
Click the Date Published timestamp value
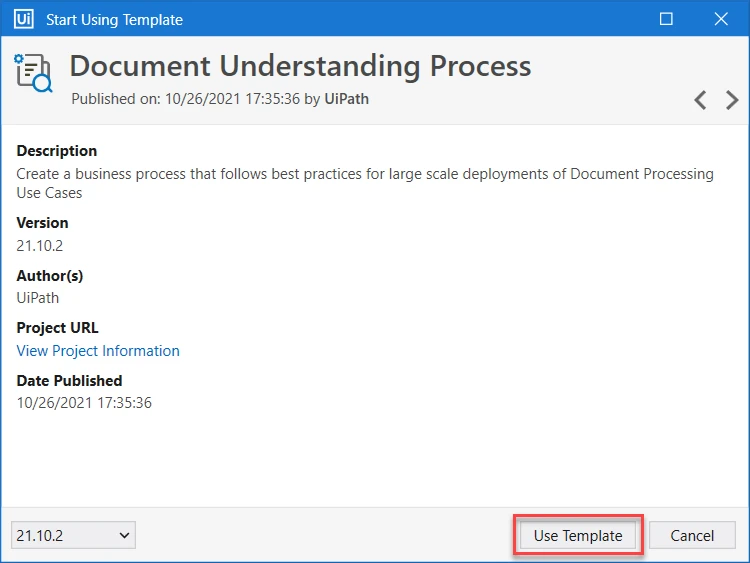click(x=84, y=403)
